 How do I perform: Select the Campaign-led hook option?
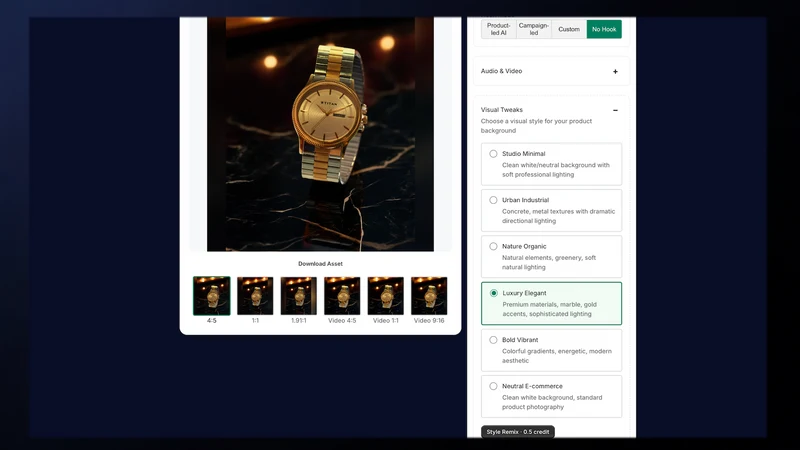(534, 29)
